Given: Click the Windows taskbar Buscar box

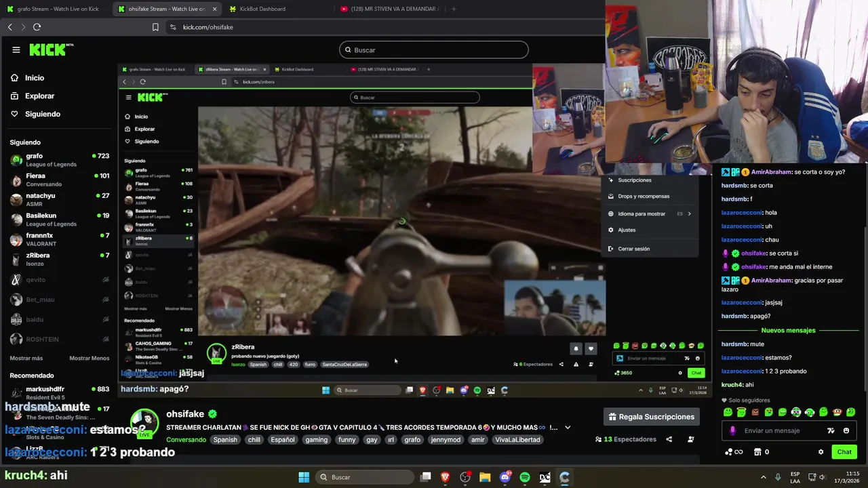Looking at the screenshot, I should pyautogui.click(x=363, y=477).
